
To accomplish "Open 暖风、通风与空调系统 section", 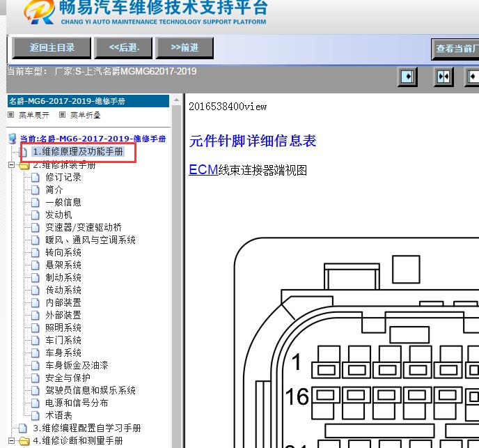I will [x=91, y=240].
